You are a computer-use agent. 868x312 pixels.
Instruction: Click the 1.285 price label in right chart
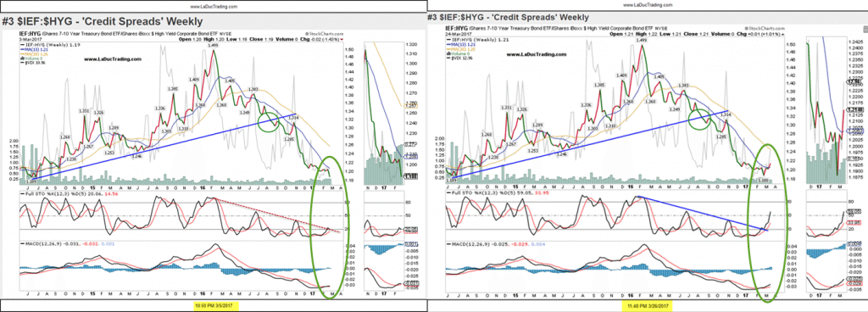point(721,136)
